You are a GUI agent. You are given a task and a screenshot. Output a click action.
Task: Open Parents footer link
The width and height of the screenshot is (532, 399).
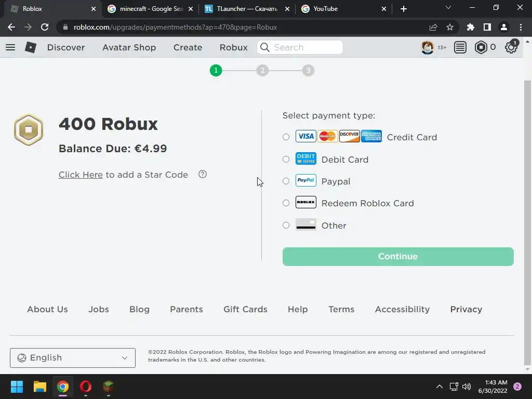coord(187,309)
